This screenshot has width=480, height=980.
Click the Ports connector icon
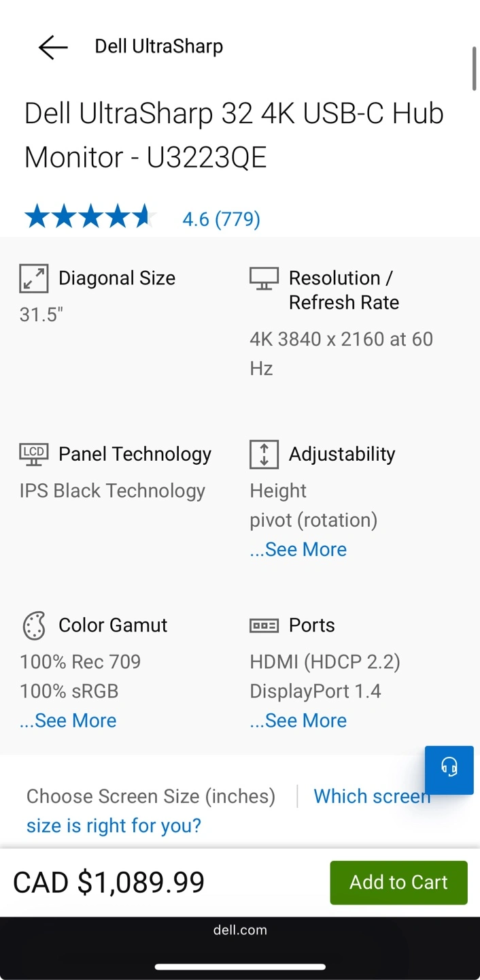click(264, 625)
